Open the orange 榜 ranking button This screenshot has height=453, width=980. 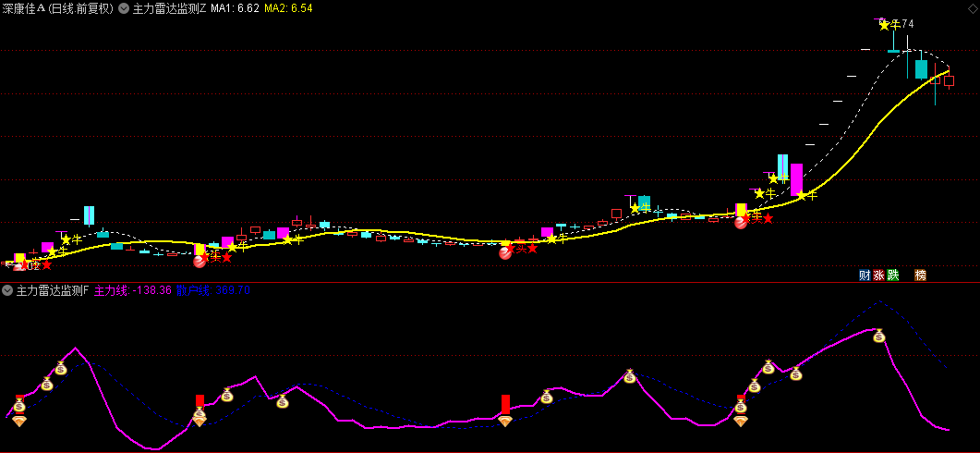click(921, 275)
